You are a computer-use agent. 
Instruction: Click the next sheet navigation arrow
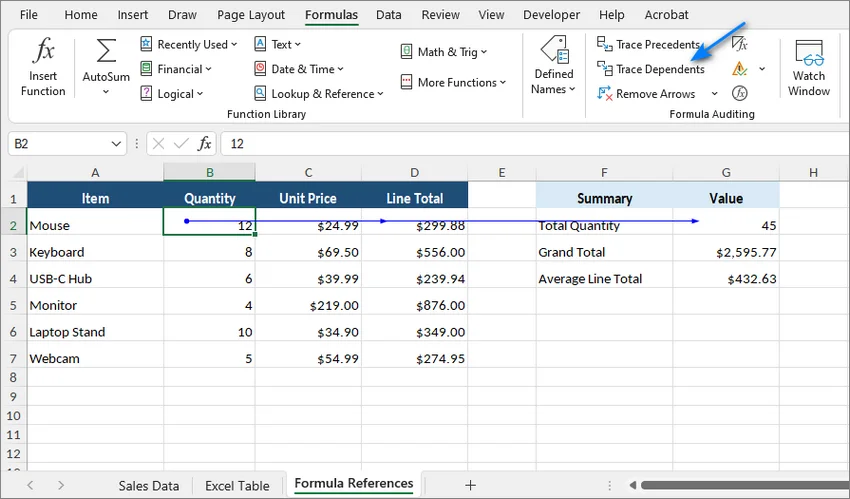[61, 485]
